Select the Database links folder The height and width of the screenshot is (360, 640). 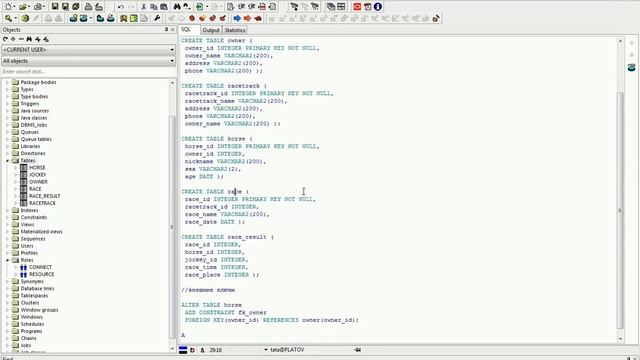tap(37, 289)
